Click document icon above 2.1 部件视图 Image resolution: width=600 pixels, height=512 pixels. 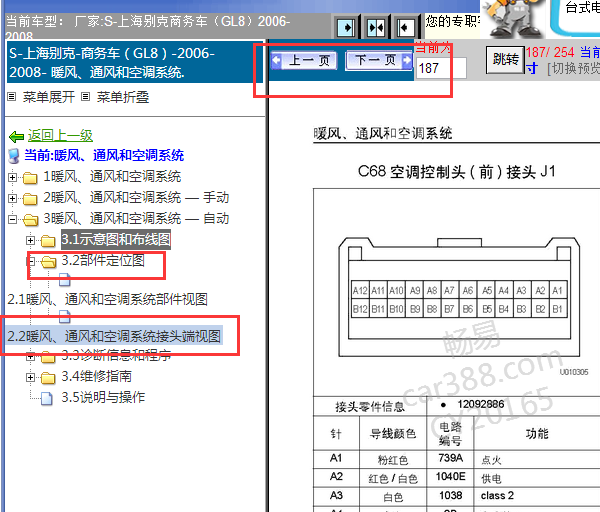65,280
